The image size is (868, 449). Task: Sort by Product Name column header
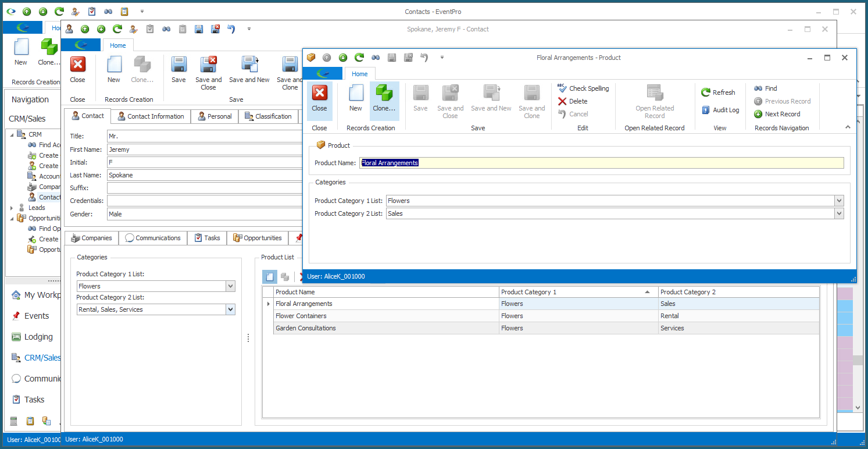(386, 292)
